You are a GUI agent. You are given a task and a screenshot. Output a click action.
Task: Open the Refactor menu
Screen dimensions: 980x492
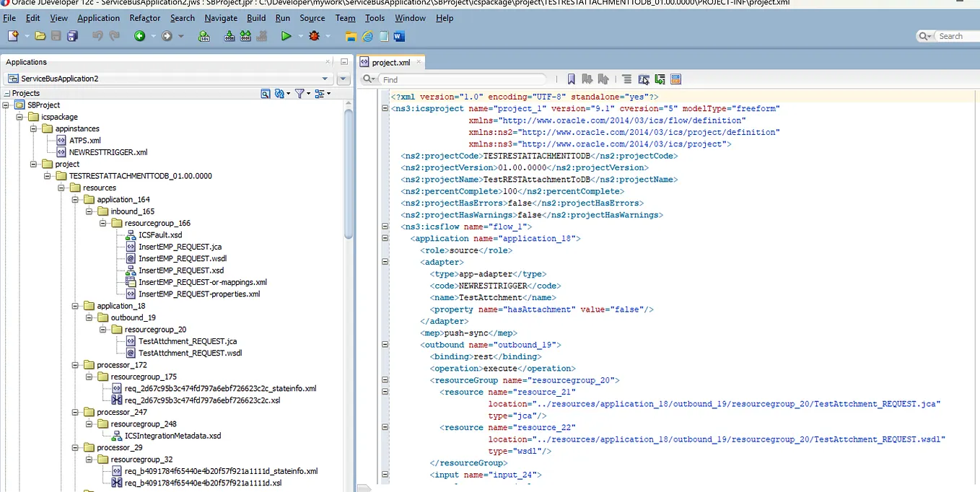[144, 18]
